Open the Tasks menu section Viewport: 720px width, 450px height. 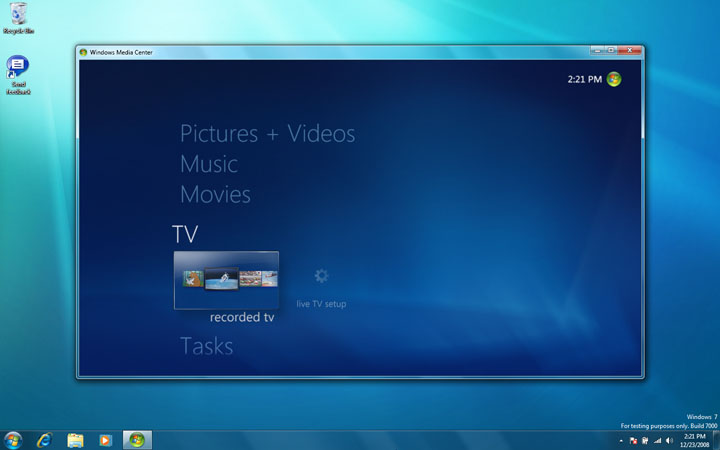(x=207, y=346)
